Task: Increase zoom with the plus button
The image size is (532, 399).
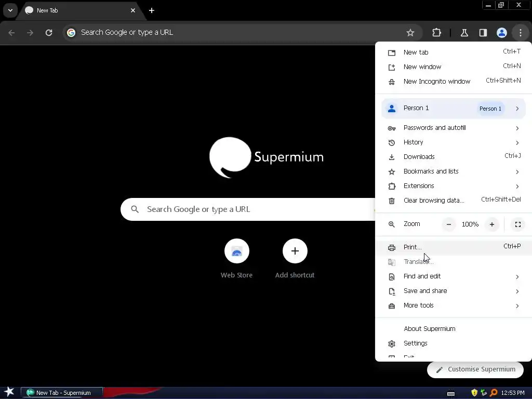Action: (492, 224)
